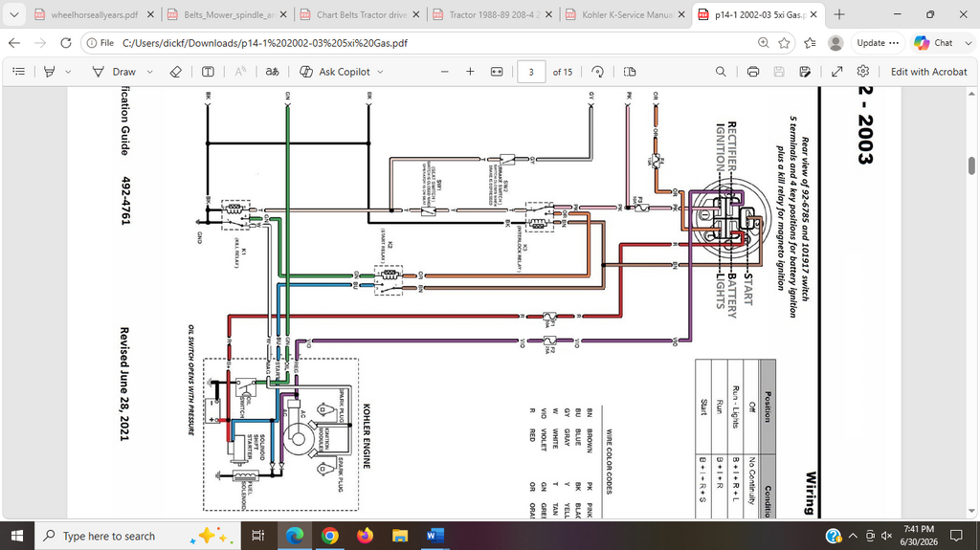Close the Kohler K-Service Manual tab
Screen dimensions: 980x550
coord(681,14)
